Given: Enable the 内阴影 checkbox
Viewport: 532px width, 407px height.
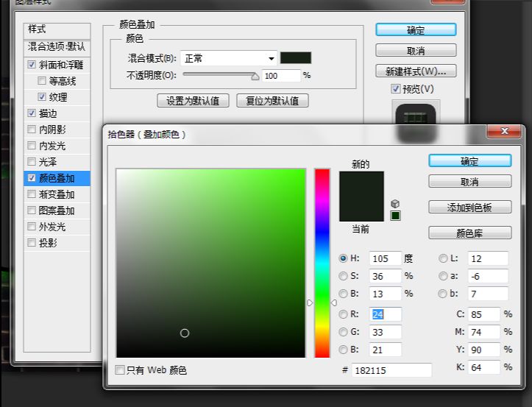Looking at the screenshot, I should 32,130.
